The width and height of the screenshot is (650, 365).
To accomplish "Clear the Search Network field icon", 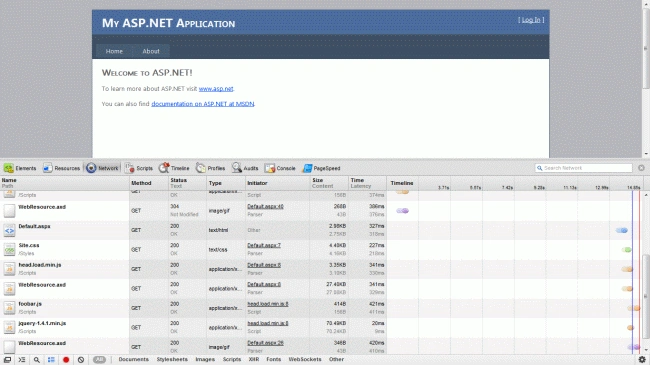I will pos(641,168).
